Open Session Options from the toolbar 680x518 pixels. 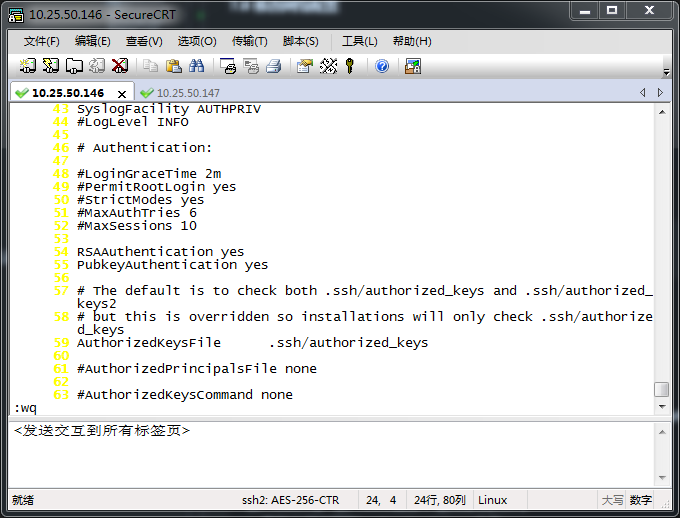point(304,66)
